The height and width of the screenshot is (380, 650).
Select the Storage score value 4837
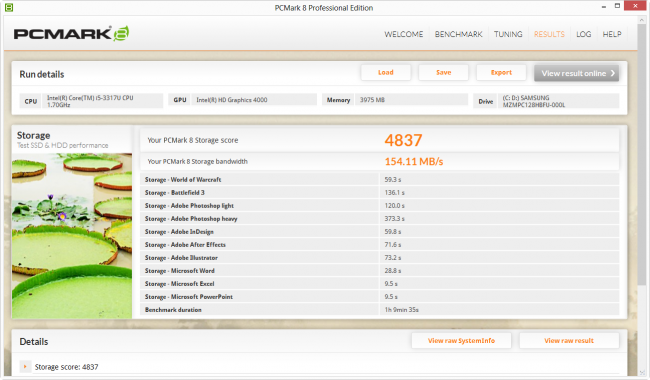(403, 140)
